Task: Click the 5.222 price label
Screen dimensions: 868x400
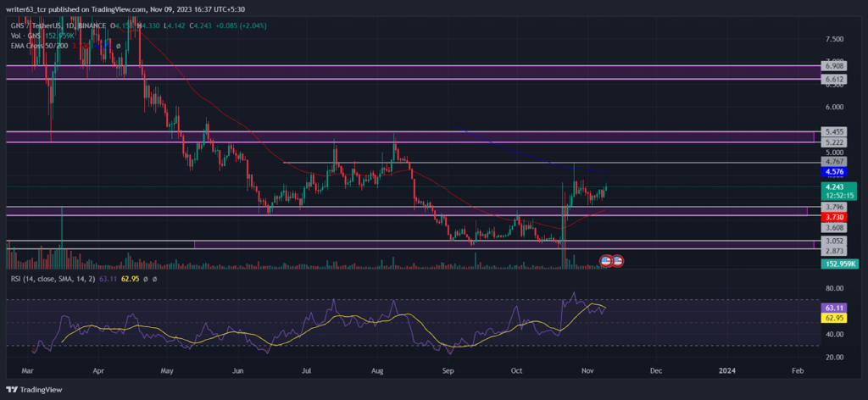Action: tap(834, 142)
